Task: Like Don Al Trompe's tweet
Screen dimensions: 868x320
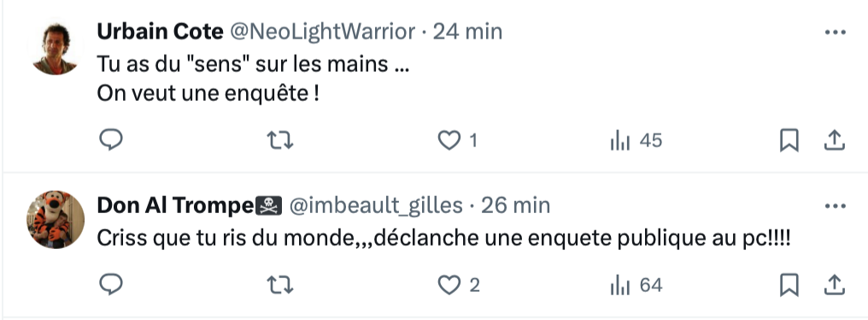Action: coord(459,285)
